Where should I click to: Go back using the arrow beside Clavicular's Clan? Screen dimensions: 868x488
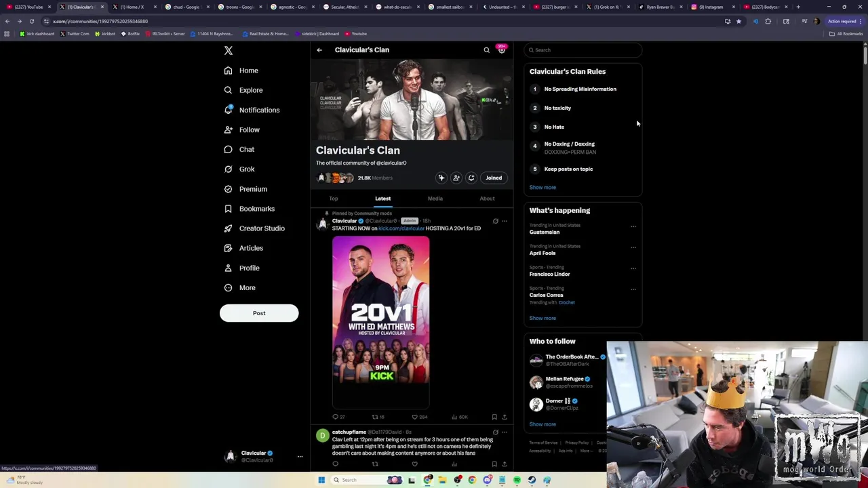click(x=319, y=49)
